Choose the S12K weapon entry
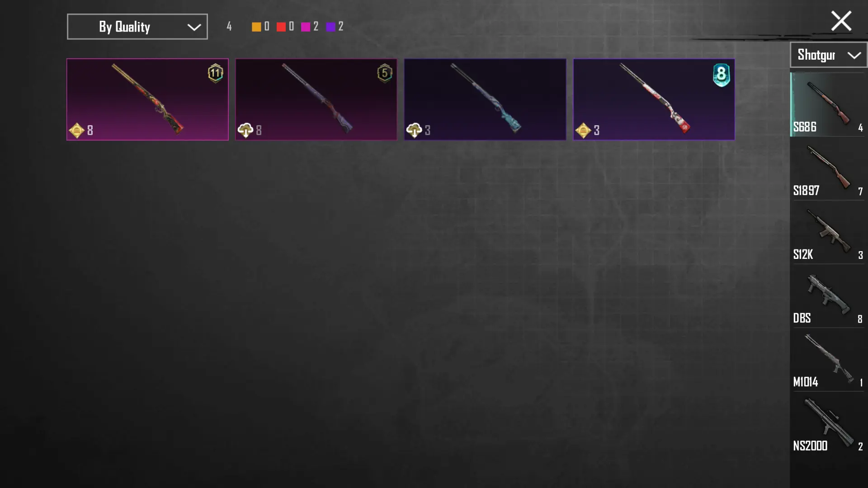868x488 pixels. [x=828, y=232]
